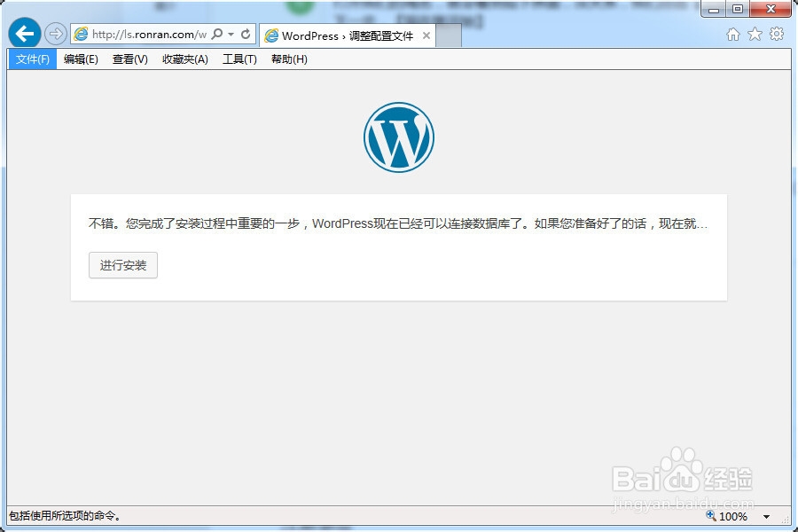Click the IE page icon in address bar

(x=81, y=34)
